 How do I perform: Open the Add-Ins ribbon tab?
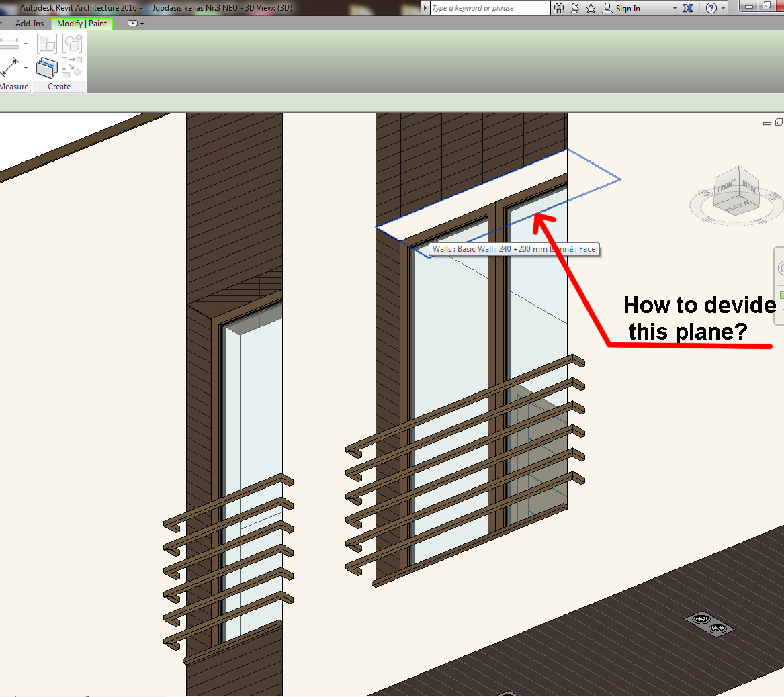30,24
